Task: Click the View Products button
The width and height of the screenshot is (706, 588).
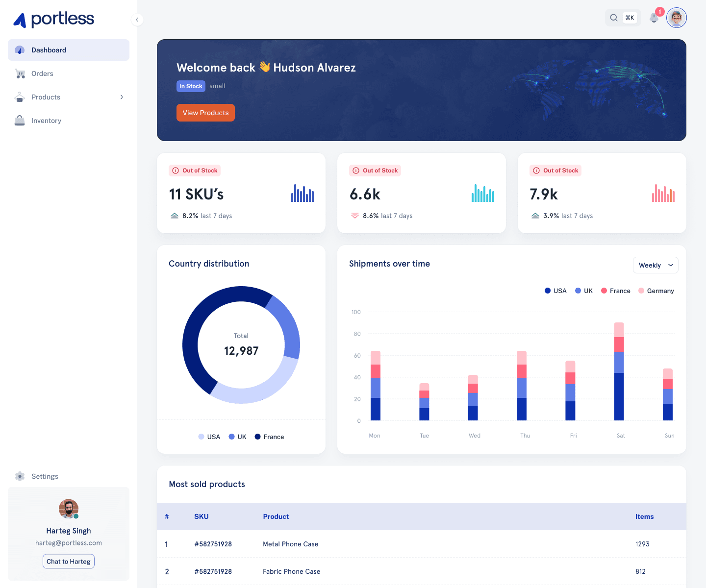Action: point(205,113)
